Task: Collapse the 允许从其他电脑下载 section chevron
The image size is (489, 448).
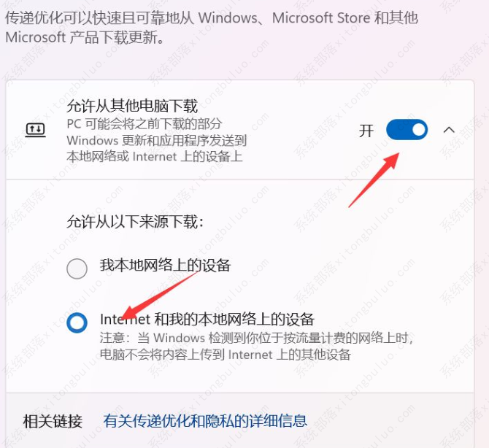Action: click(449, 130)
